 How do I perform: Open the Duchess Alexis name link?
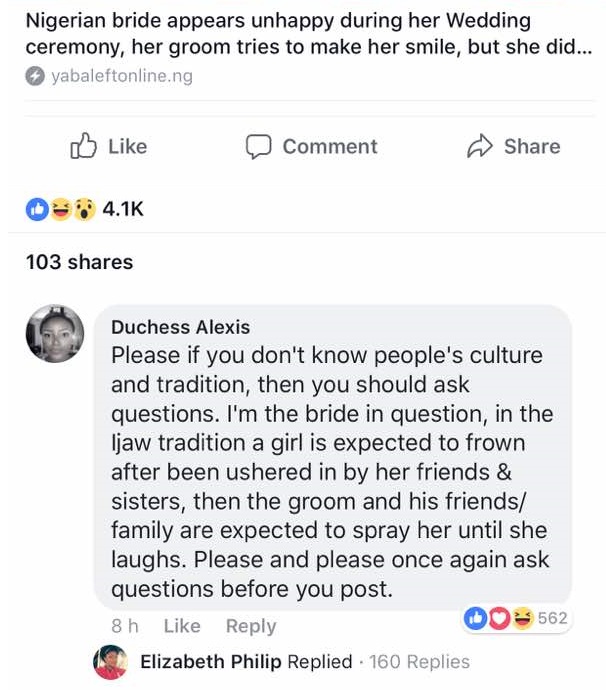pyautogui.click(x=180, y=327)
